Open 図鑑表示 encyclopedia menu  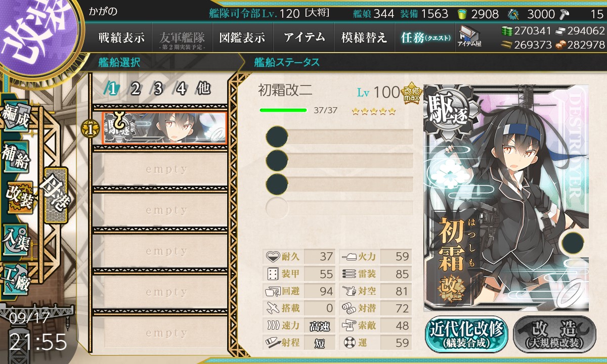[242, 37]
